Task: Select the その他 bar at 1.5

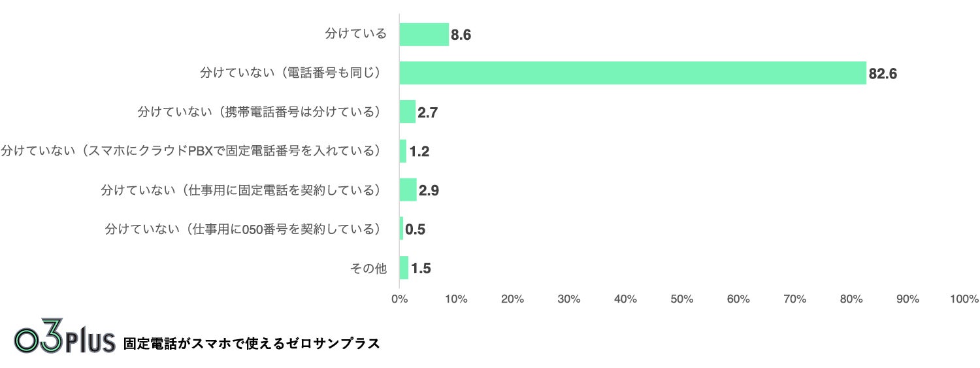Action: [404, 268]
